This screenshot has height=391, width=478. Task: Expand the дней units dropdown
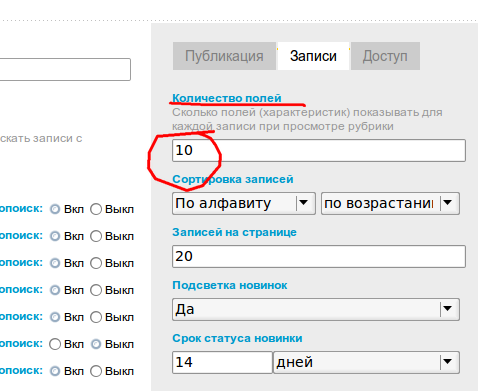click(366, 362)
